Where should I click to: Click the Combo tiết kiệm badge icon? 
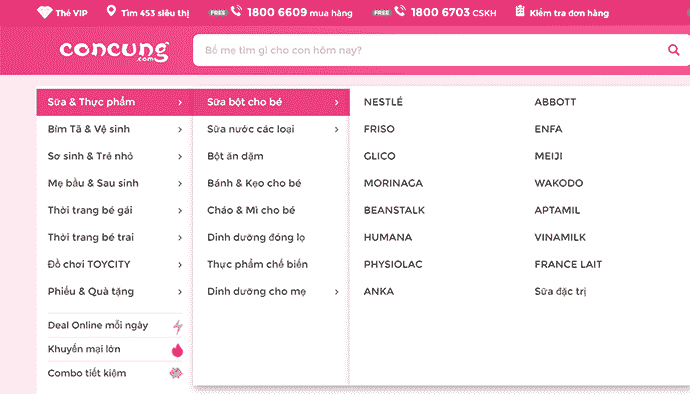click(x=176, y=373)
